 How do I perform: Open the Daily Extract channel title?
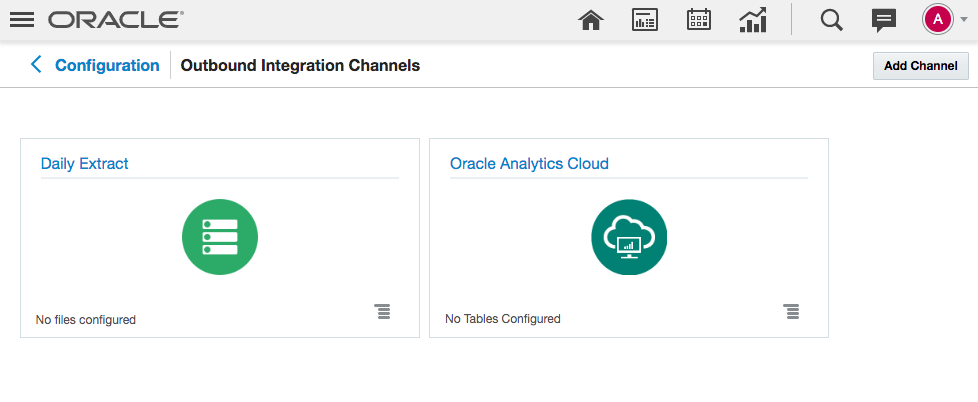85,164
